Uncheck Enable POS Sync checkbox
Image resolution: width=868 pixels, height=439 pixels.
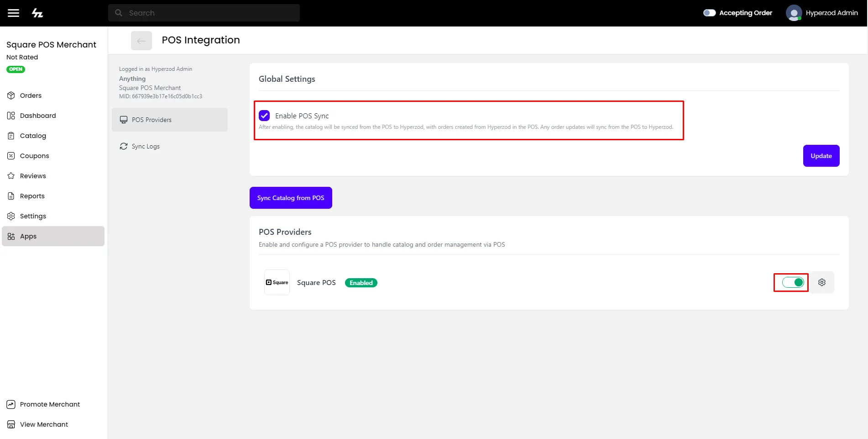coord(264,116)
